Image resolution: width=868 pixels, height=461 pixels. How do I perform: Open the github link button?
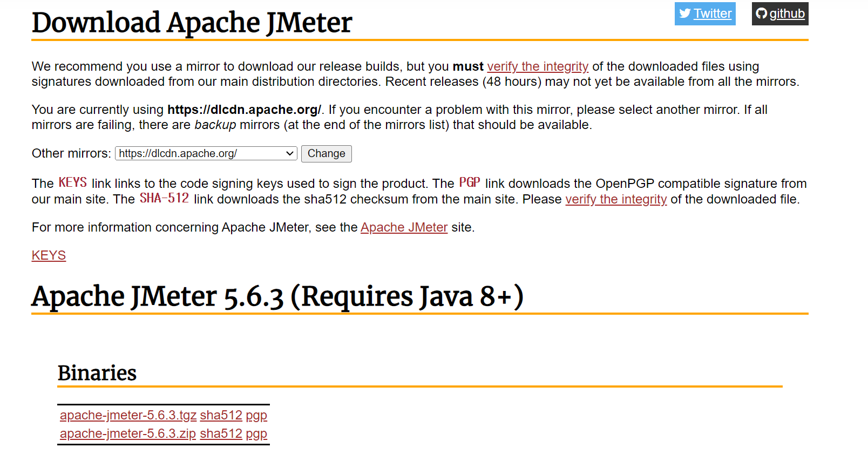[780, 13]
